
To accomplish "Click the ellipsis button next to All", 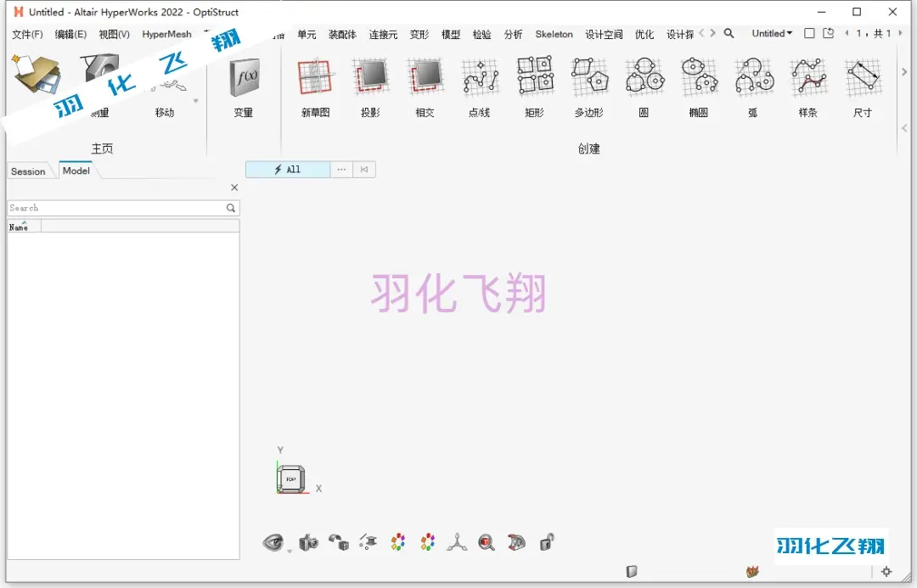I will pos(341,170).
